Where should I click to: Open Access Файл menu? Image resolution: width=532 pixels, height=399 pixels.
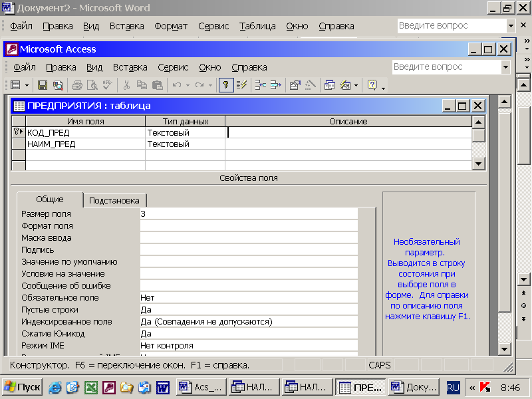point(25,67)
